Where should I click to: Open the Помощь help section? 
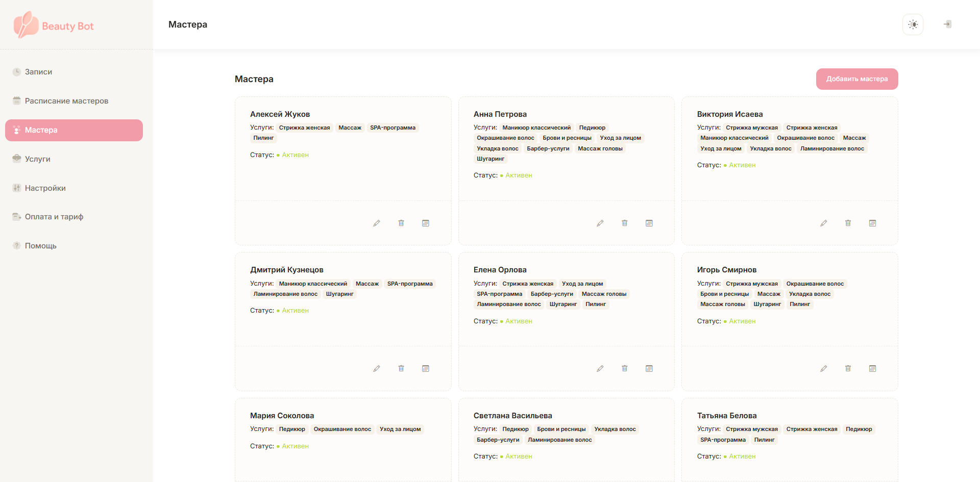40,246
